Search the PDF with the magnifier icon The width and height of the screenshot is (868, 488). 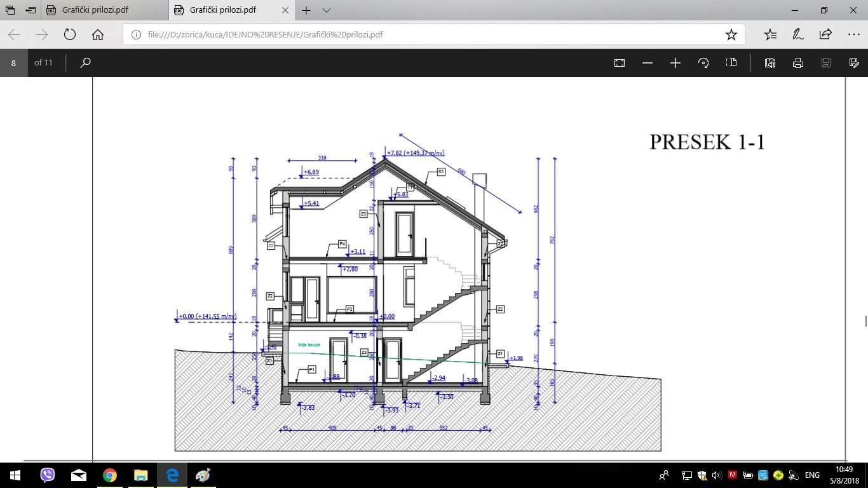tap(85, 63)
